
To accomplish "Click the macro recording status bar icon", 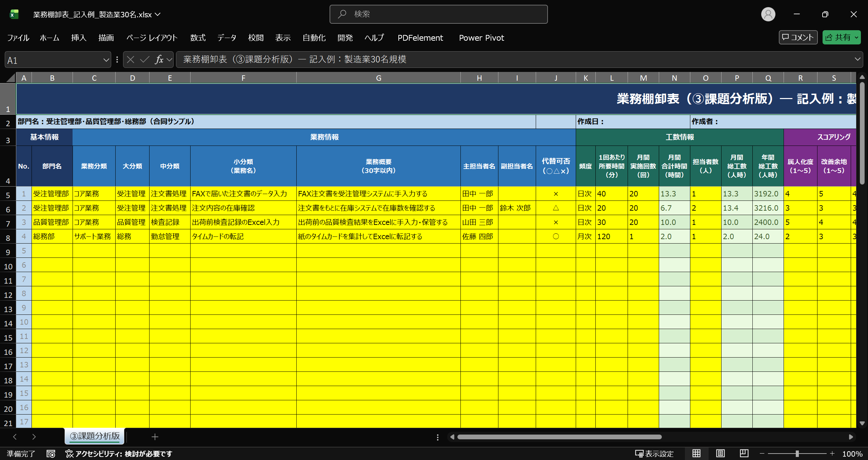I will point(51,454).
